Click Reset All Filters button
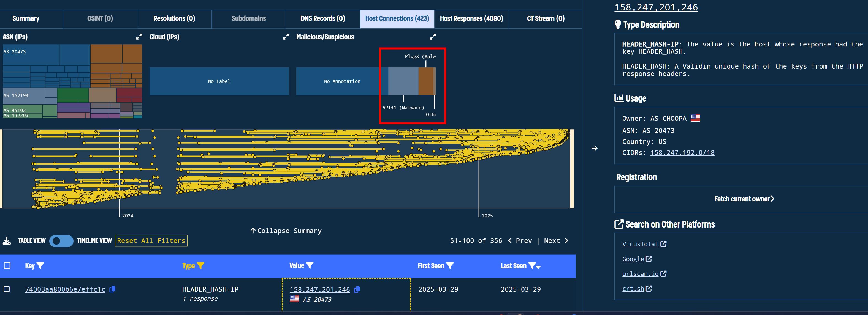This screenshot has height=315, width=868. [151, 241]
